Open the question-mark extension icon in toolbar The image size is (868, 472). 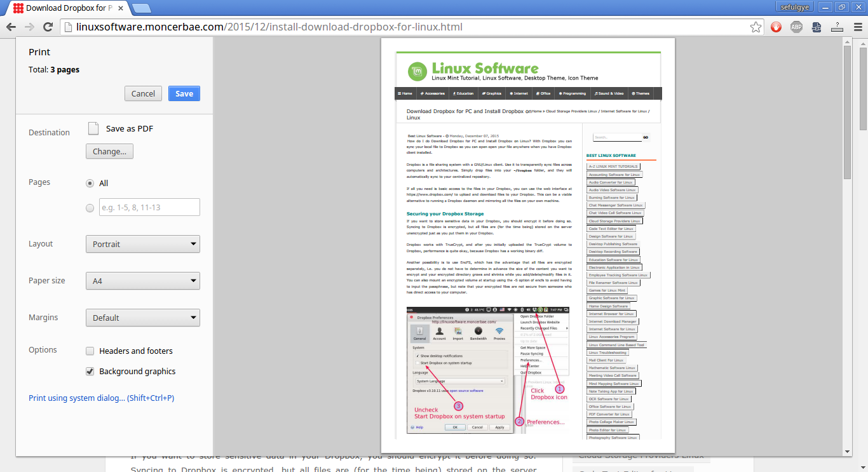(837, 27)
